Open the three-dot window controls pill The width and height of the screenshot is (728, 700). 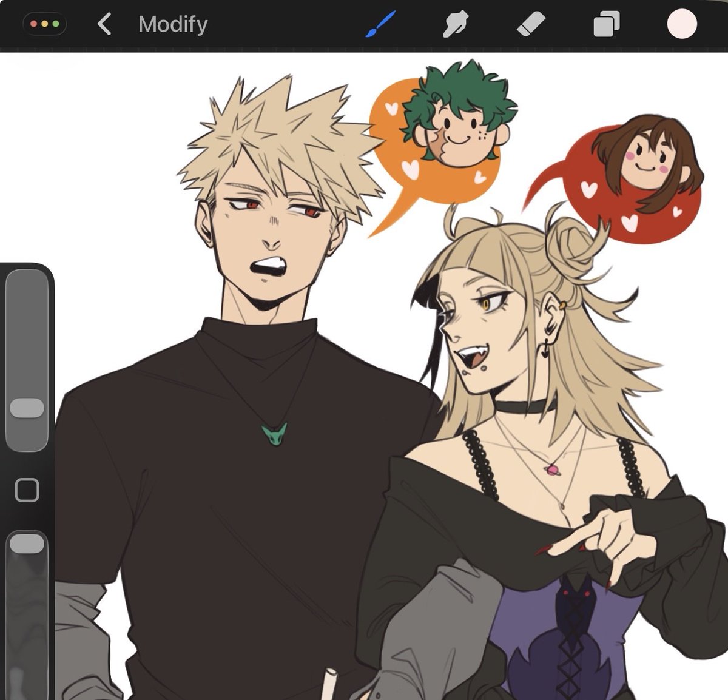point(44,24)
